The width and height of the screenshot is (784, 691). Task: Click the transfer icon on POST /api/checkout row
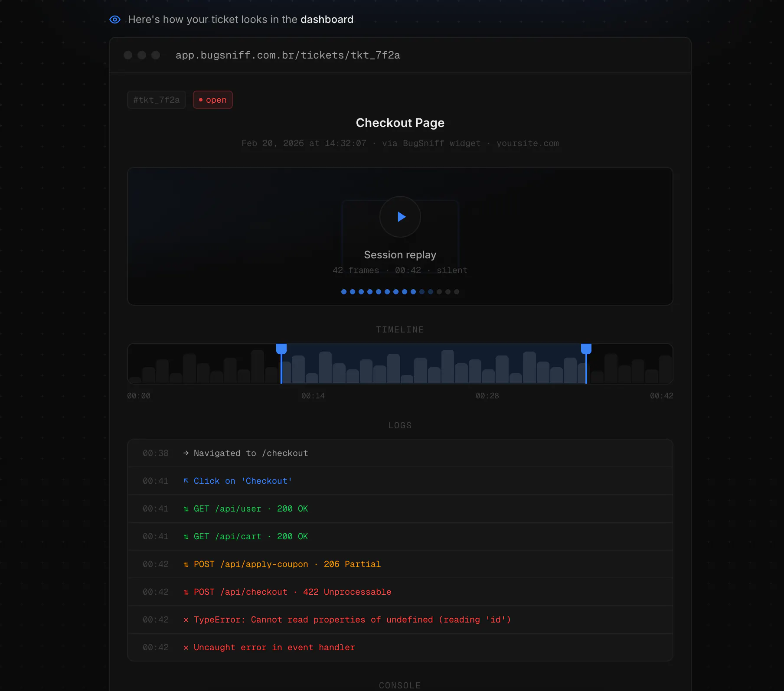(186, 592)
